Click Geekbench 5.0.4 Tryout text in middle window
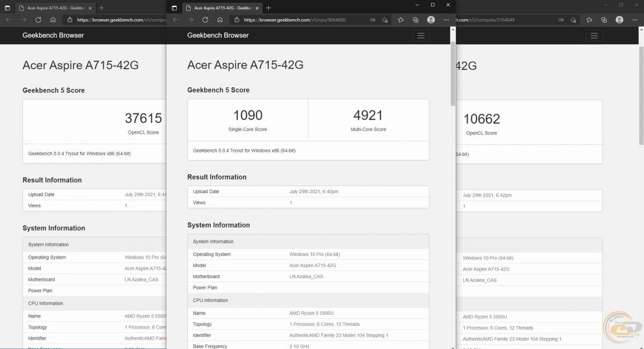The width and height of the screenshot is (644, 349). point(244,151)
